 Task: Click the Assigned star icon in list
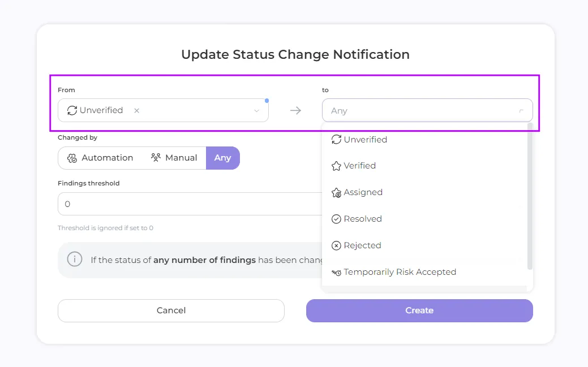[336, 193]
